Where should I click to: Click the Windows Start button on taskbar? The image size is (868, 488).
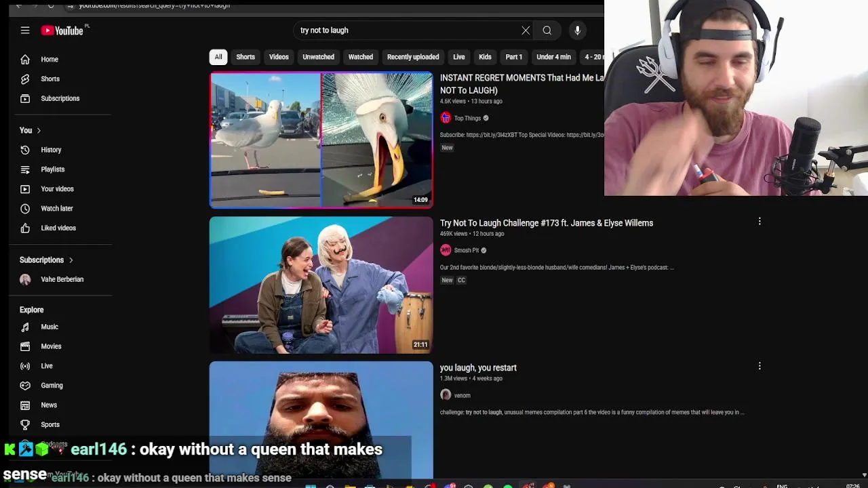pos(311,486)
